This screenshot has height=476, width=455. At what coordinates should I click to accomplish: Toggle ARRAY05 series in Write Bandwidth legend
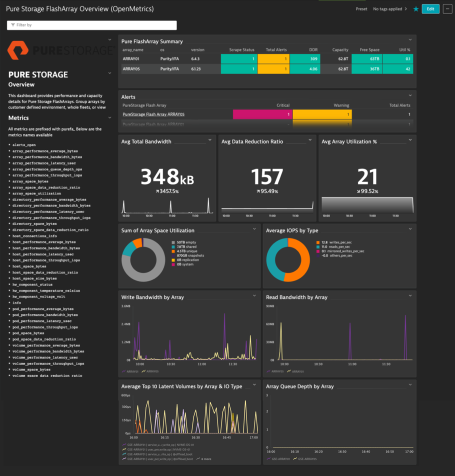(x=150, y=371)
